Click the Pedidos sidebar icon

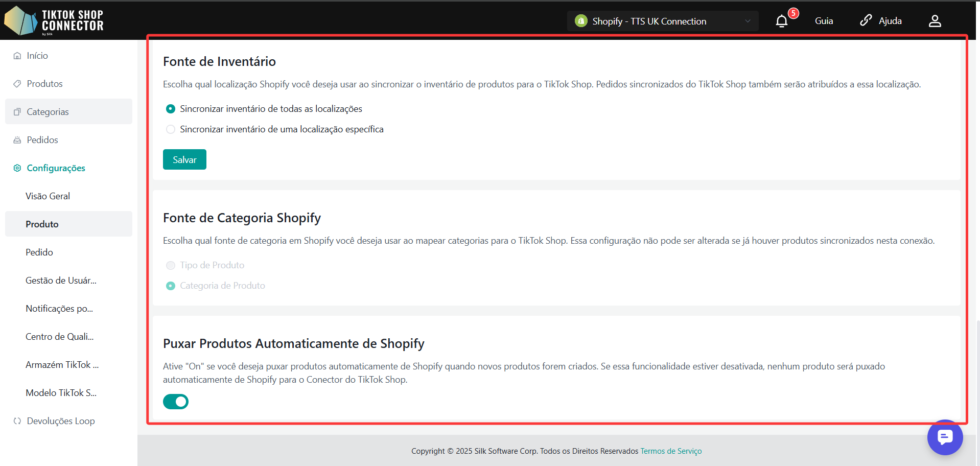(17, 140)
